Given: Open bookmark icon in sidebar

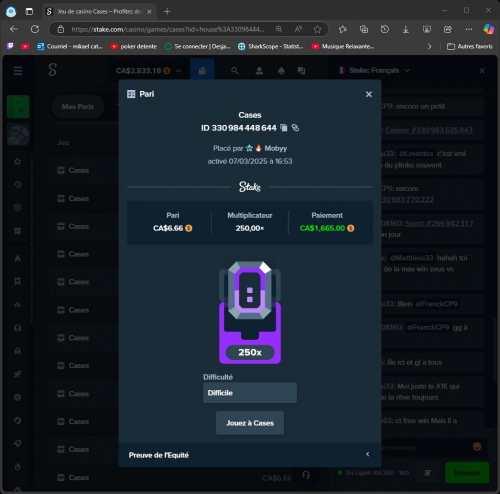Looking at the screenshot, I should point(18,281).
